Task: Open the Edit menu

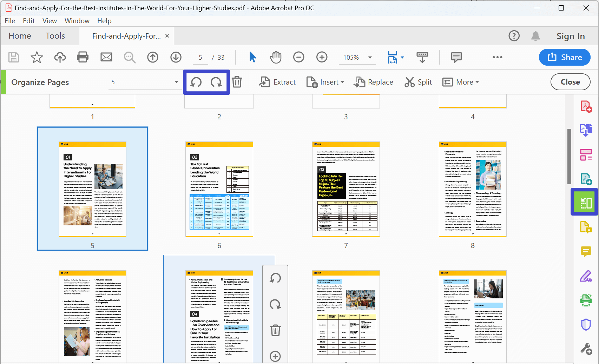Action: tap(28, 21)
